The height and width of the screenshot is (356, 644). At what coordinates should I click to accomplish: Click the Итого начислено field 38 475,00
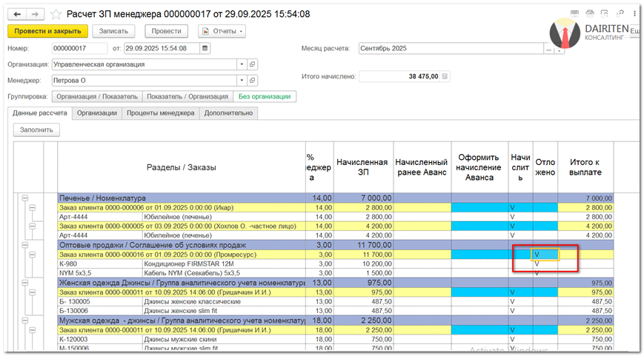[x=399, y=76]
